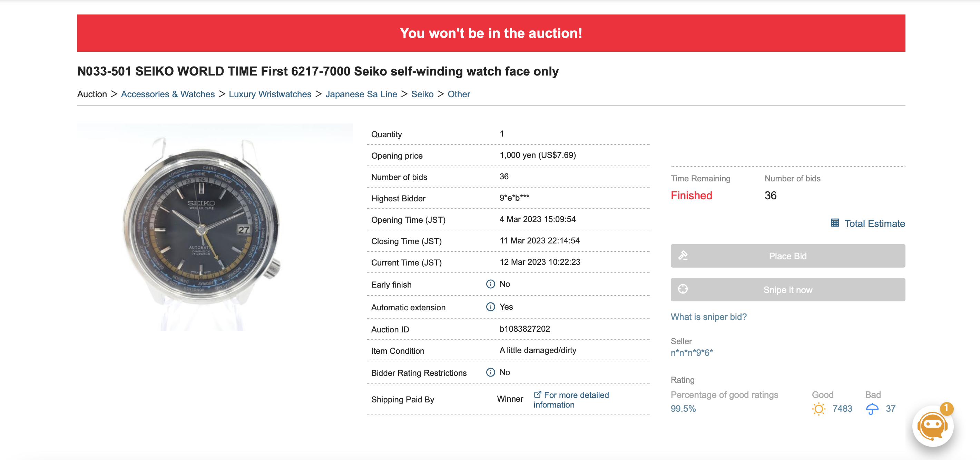The image size is (980, 460).
Task: Click highest bidder name 9*e*b***
Action: click(514, 198)
